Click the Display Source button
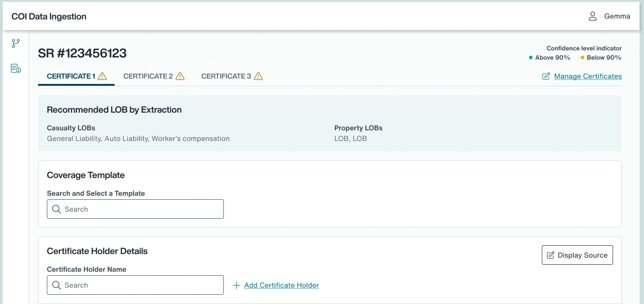This screenshot has height=304, width=644. tap(577, 255)
